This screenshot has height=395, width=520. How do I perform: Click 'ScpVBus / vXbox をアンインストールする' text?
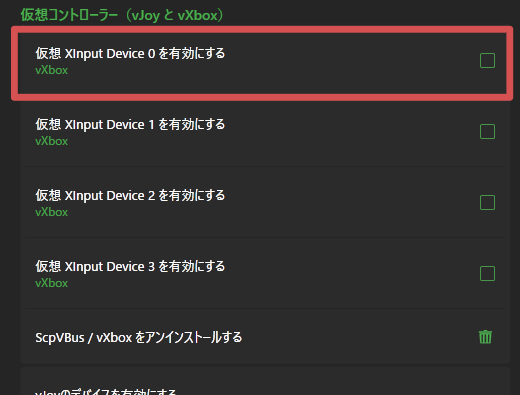coord(139,337)
